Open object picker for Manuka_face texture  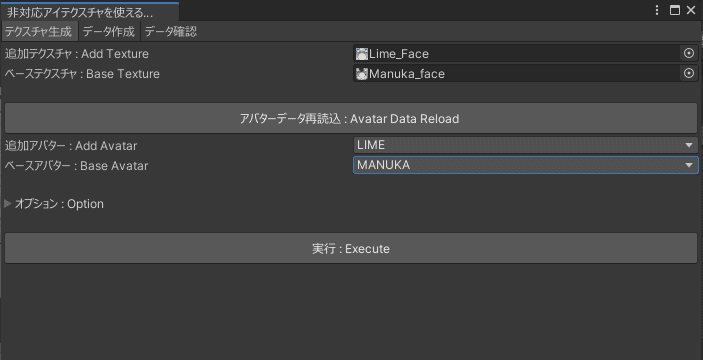click(x=689, y=73)
